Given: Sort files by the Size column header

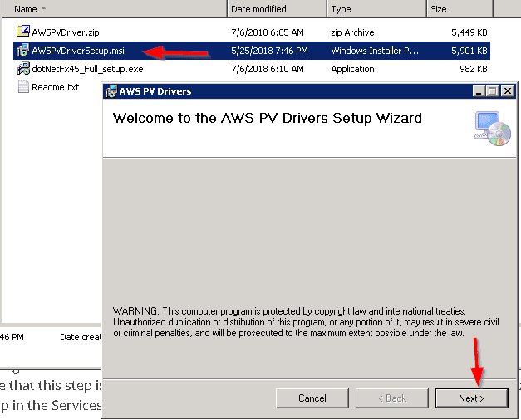Looking at the screenshot, I should click(x=460, y=9).
